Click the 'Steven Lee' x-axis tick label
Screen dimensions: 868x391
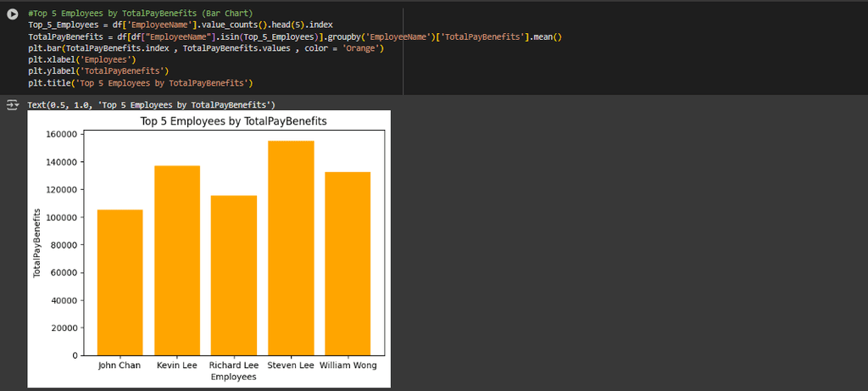(291, 366)
